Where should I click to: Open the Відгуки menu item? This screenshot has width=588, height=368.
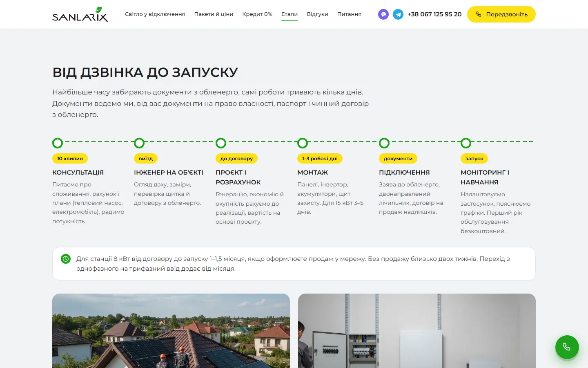[x=317, y=14]
